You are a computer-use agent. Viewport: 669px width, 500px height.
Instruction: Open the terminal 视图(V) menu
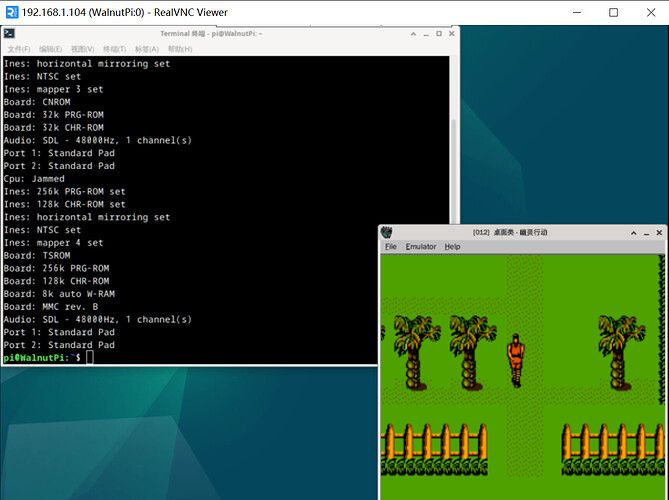pos(82,48)
